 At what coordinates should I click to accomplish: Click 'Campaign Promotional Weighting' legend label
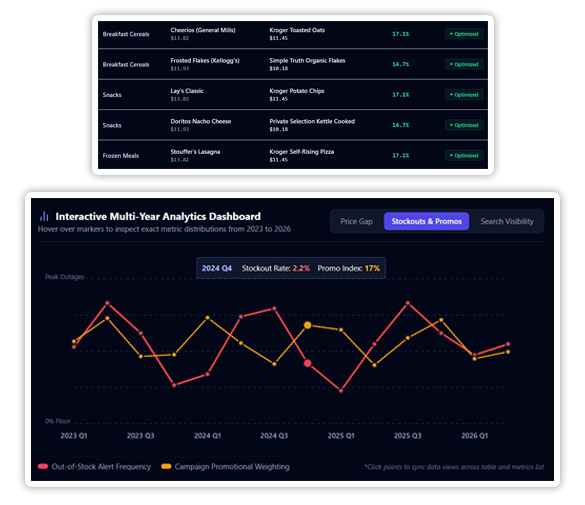click(x=232, y=467)
